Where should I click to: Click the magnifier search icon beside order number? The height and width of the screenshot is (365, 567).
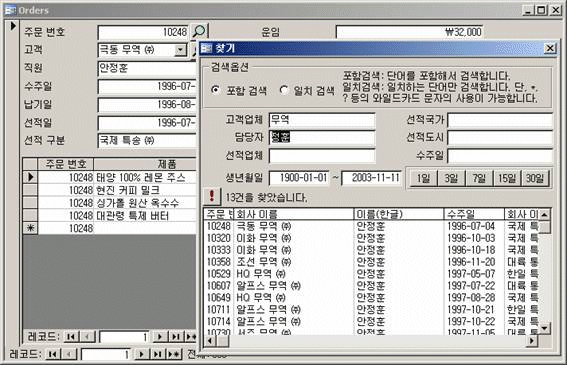(x=199, y=31)
